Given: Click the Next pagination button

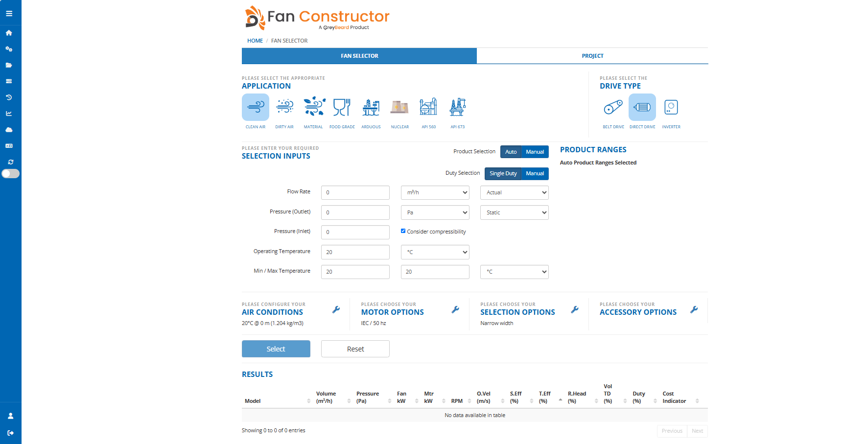Looking at the screenshot, I should pyautogui.click(x=697, y=431).
